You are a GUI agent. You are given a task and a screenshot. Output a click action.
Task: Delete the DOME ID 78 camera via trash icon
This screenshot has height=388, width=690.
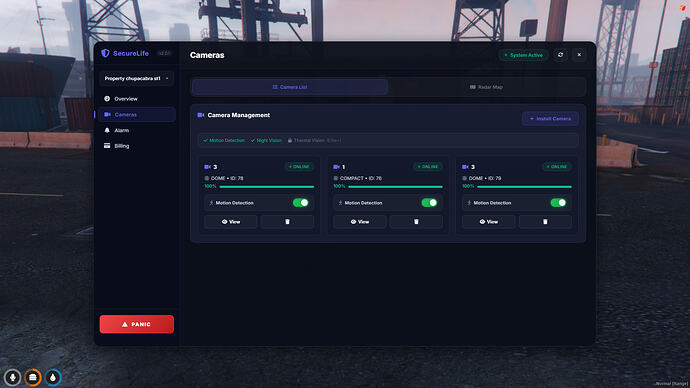(x=287, y=222)
